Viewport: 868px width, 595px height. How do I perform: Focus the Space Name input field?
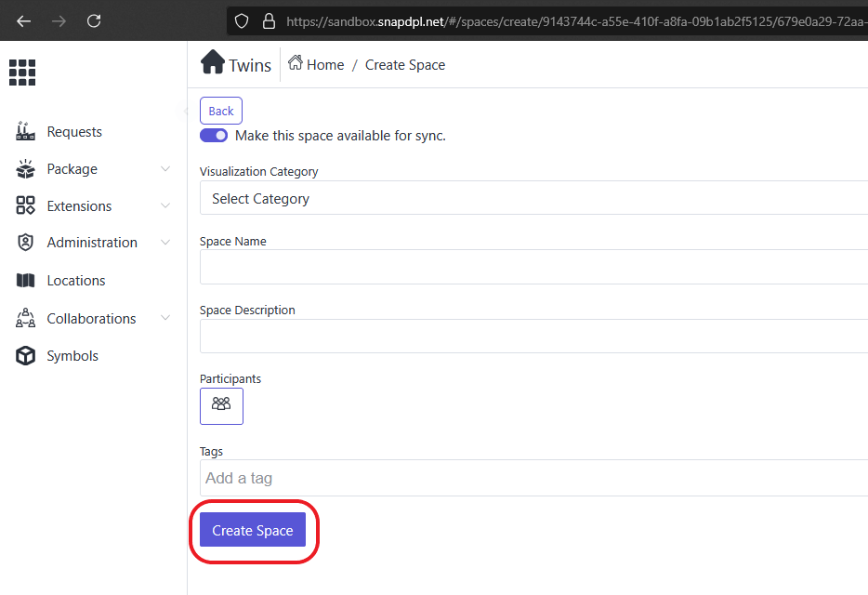pos(533,267)
